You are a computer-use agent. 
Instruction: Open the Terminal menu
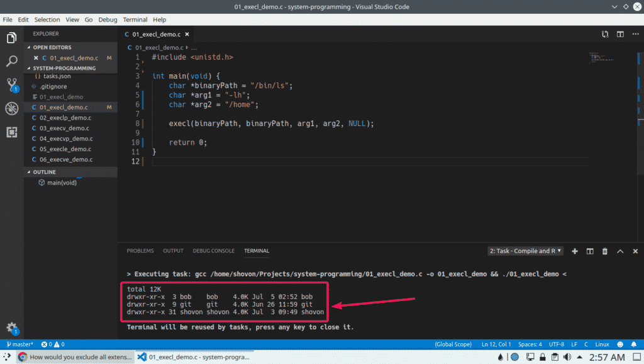(135, 20)
